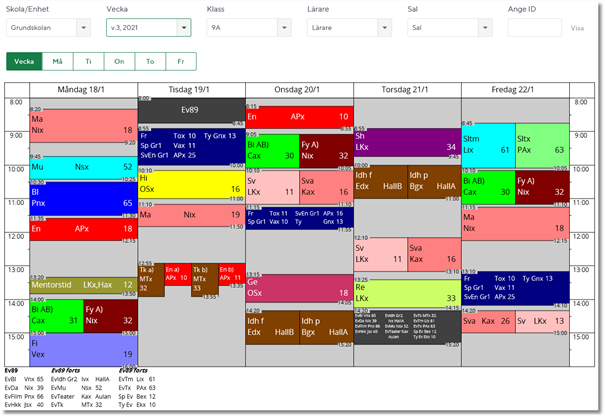Click the Sltm Lix lesson on Friday
This screenshot has width=605, height=417.
[485, 144]
